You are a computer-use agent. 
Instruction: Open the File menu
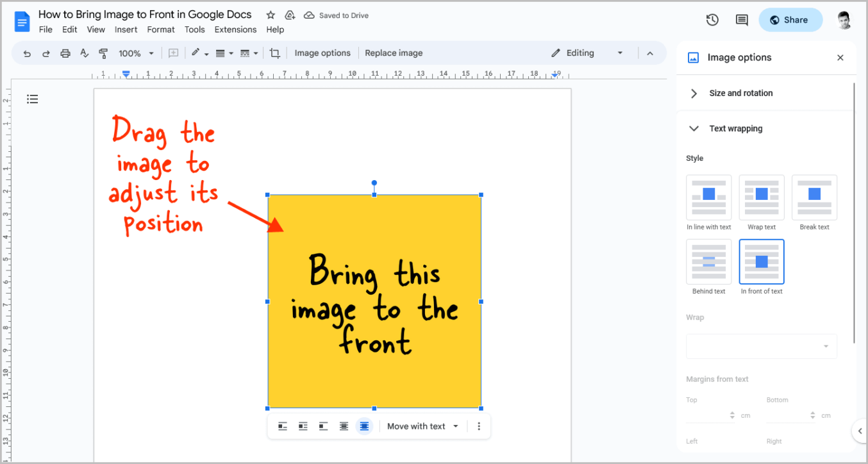(x=46, y=29)
